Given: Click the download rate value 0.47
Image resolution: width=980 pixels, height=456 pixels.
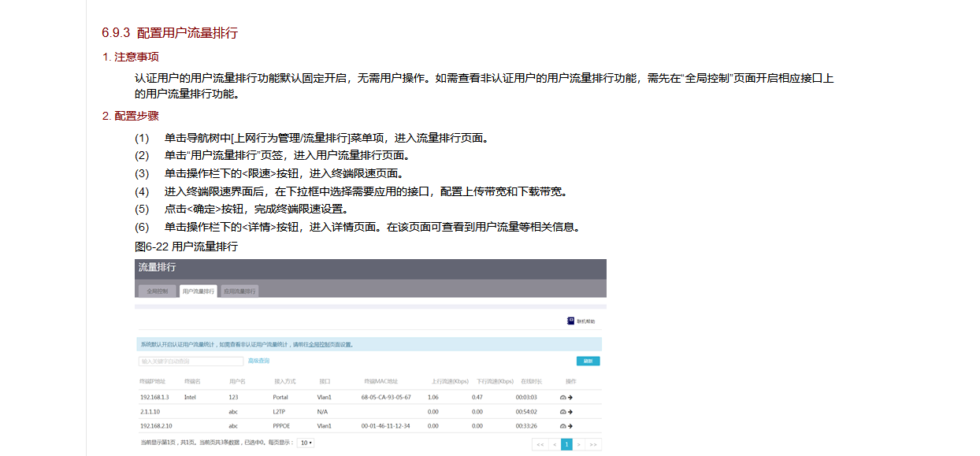Looking at the screenshot, I should [x=477, y=398].
